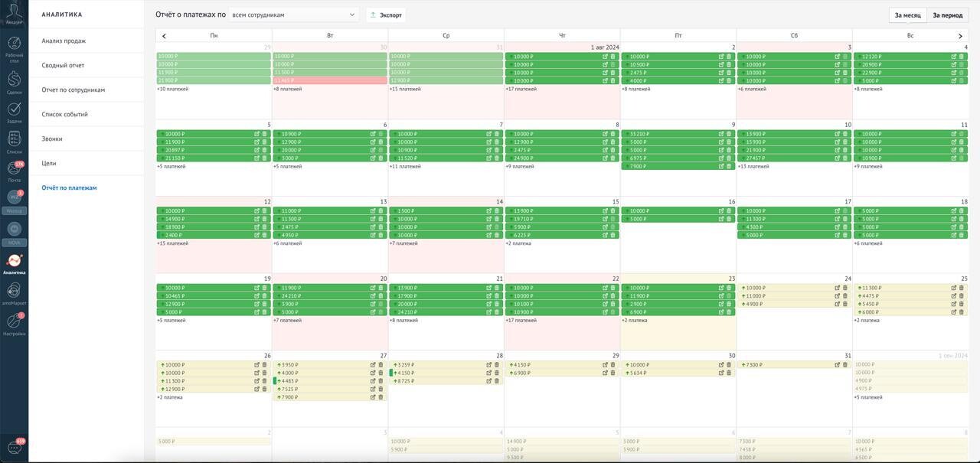Image resolution: width=980 pixels, height=463 pixels.
Task: Open chat bubble at sidebar bottom
Action: coord(14,448)
